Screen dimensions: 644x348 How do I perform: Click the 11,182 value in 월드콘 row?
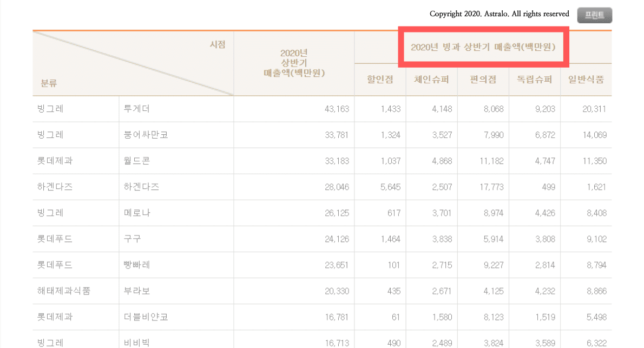coord(491,161)
